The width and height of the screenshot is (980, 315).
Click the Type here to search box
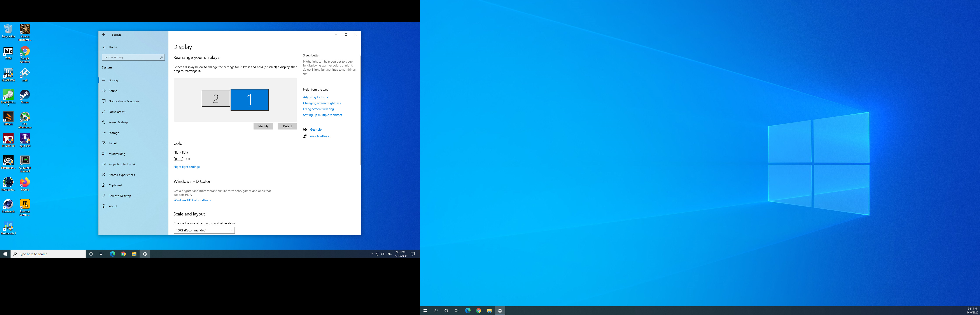click(x=48, y=254)
